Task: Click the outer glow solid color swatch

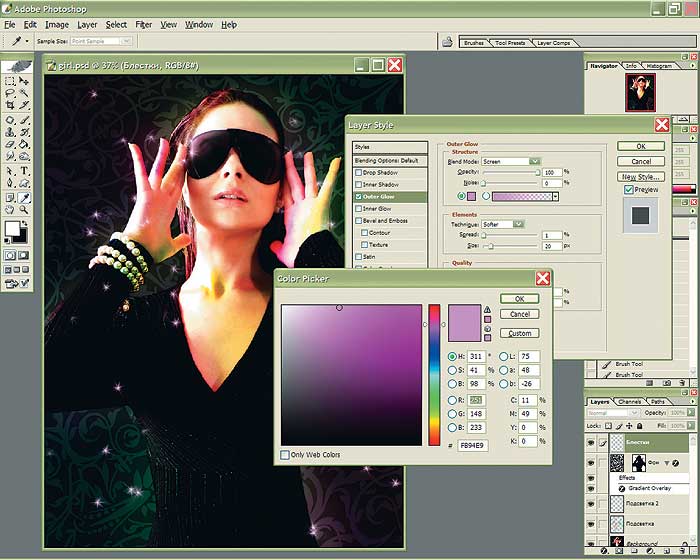Action: (x=471, y=196)
